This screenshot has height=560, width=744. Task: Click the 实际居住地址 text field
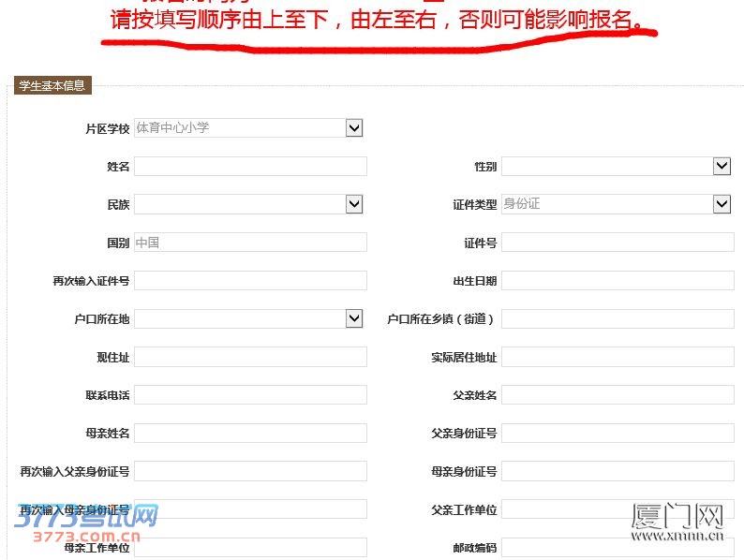point(618,357)
